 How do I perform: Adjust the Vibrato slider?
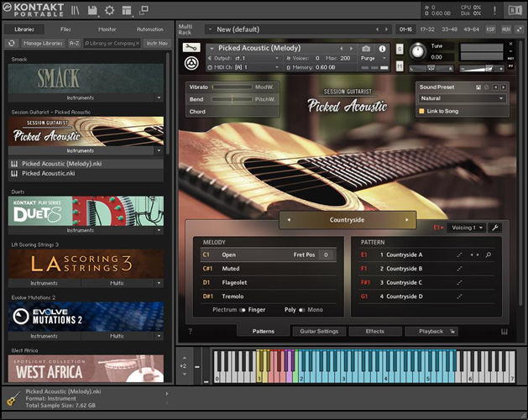click(231, 87)
